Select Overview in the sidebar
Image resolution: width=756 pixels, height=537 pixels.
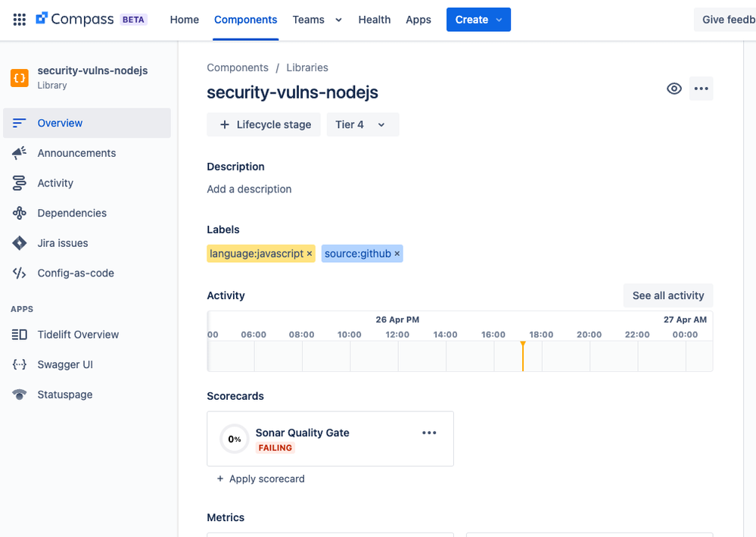pyautogui.click(x=87, y=123)
